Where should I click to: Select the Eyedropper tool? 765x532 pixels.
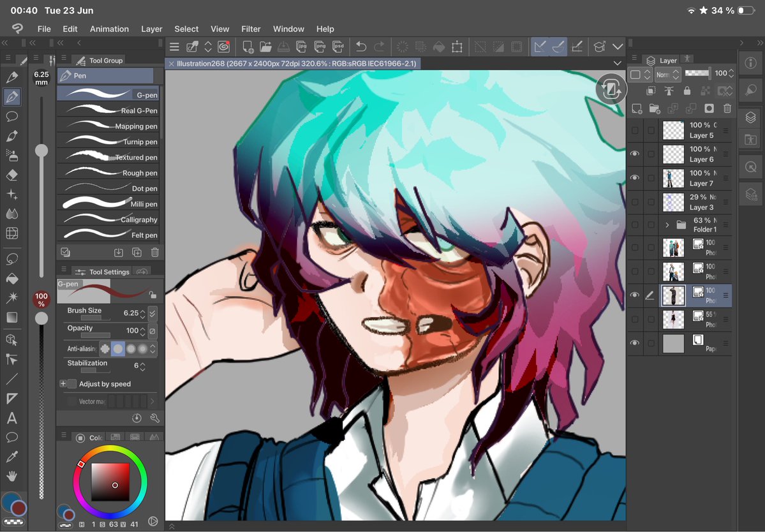click(12, 457)
